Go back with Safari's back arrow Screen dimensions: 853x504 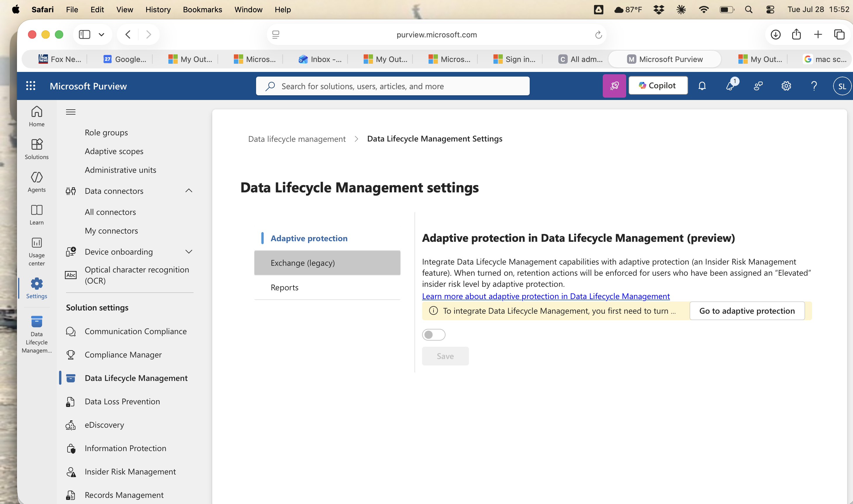128,34
